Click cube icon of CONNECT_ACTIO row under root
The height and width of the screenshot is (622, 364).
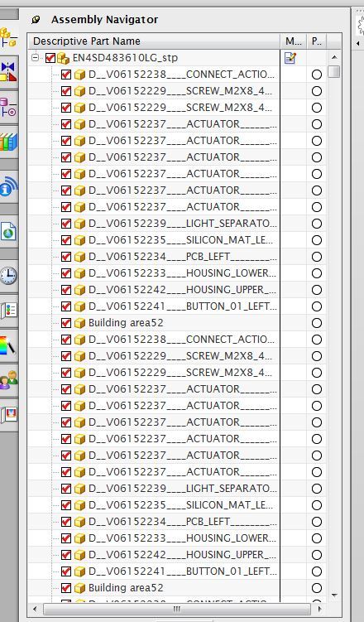tap(79, 75)
